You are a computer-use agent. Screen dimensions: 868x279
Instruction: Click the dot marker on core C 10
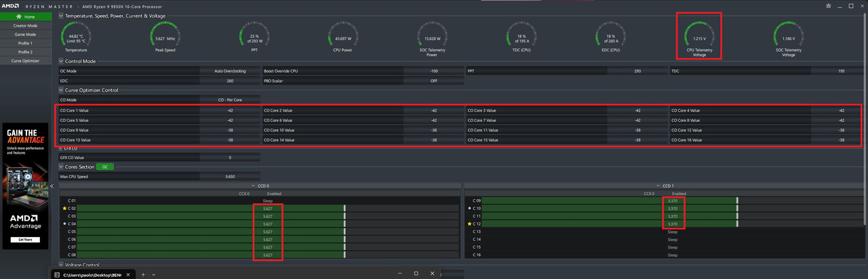coord(469,209)
